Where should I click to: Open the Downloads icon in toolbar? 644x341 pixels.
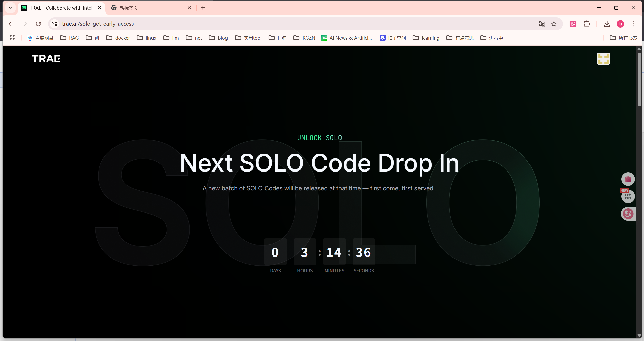[607, 24]
